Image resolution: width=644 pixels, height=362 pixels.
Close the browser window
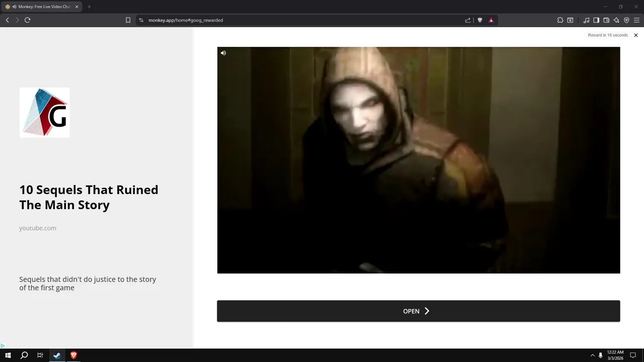(636, 7)
